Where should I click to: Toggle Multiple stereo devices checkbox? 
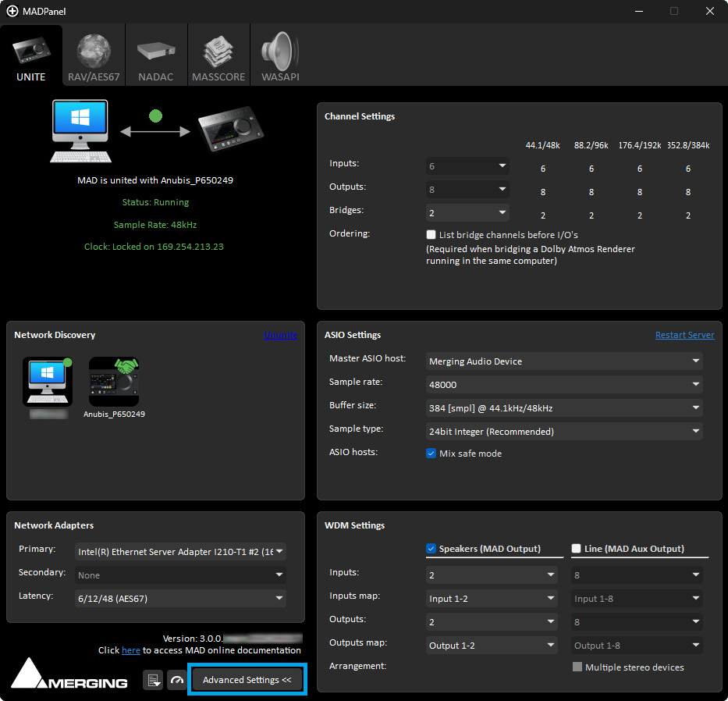[577, 667]
